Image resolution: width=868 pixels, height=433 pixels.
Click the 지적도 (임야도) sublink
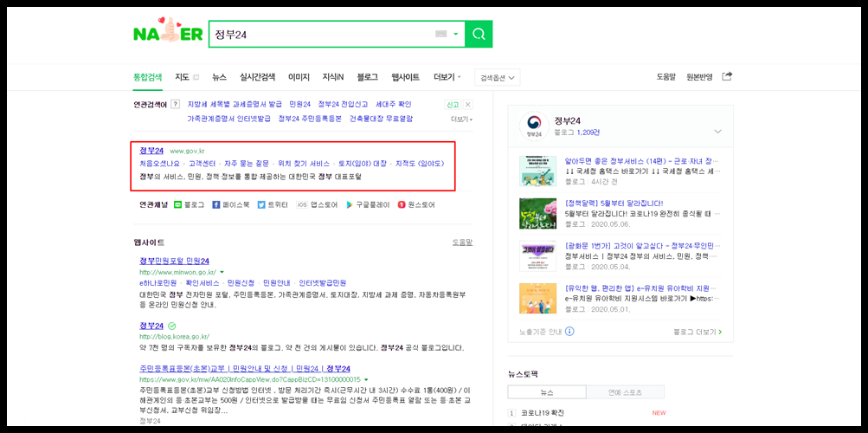420,164
